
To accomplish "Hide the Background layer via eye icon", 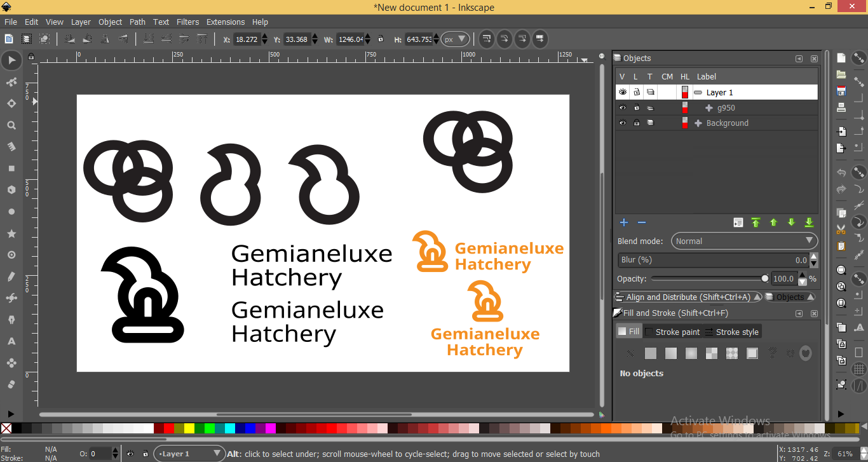I will point(623,123).
